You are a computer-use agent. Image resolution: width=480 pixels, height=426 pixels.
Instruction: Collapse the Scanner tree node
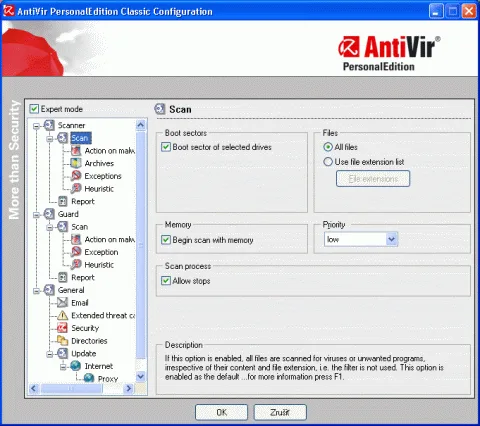coord(36,126)
